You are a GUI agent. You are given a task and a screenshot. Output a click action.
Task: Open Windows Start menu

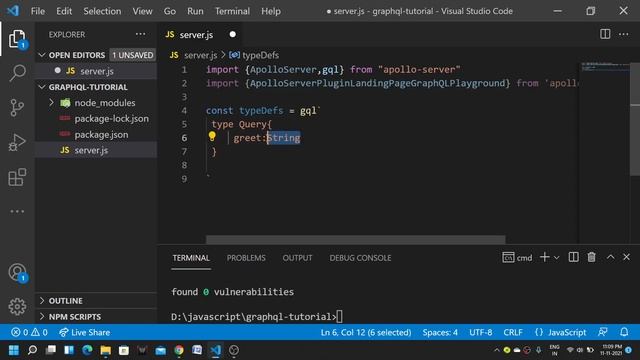pos(14,350)
